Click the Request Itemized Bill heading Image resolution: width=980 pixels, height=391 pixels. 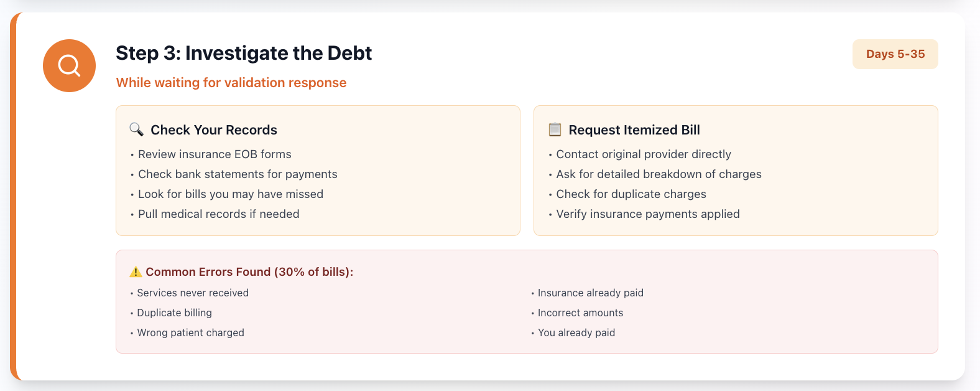click(634, 130)
